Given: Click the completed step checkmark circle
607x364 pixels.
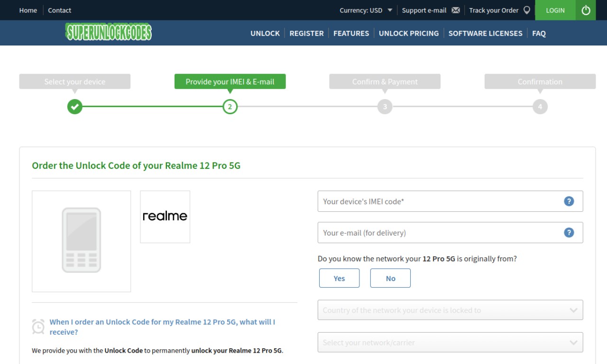Looking at the screenshot, I should click(74, 107).
